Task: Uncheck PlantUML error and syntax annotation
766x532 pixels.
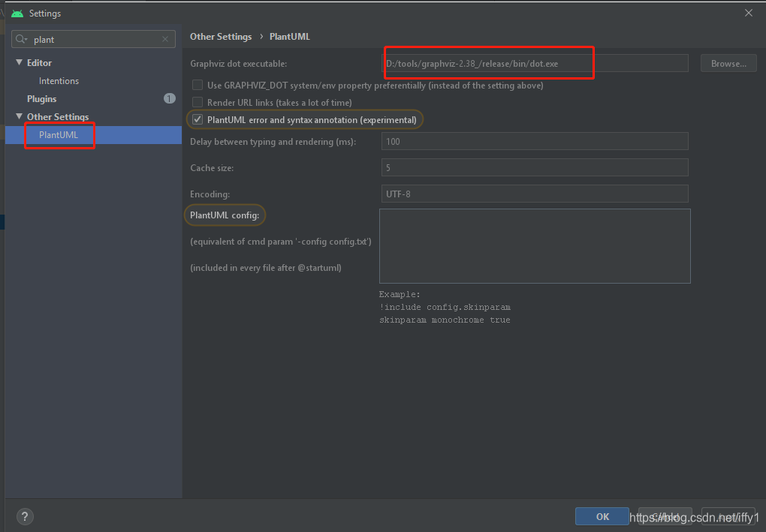Action: point(199,119)
